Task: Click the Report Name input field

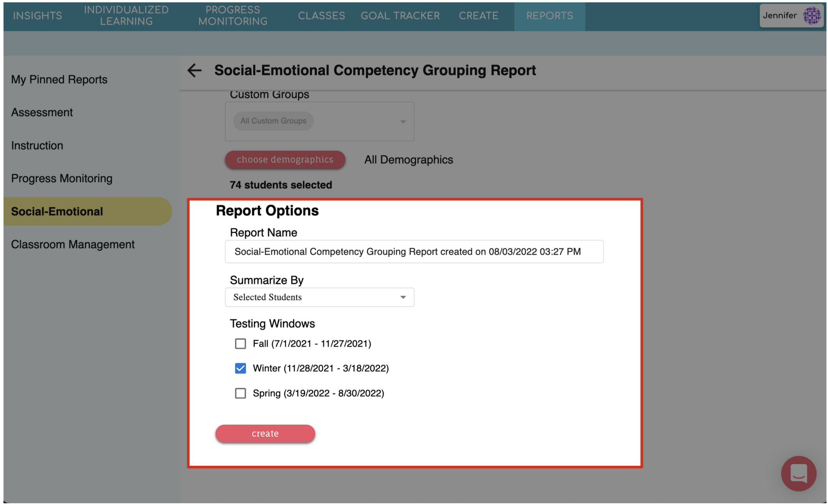Action: pos(414,251)
